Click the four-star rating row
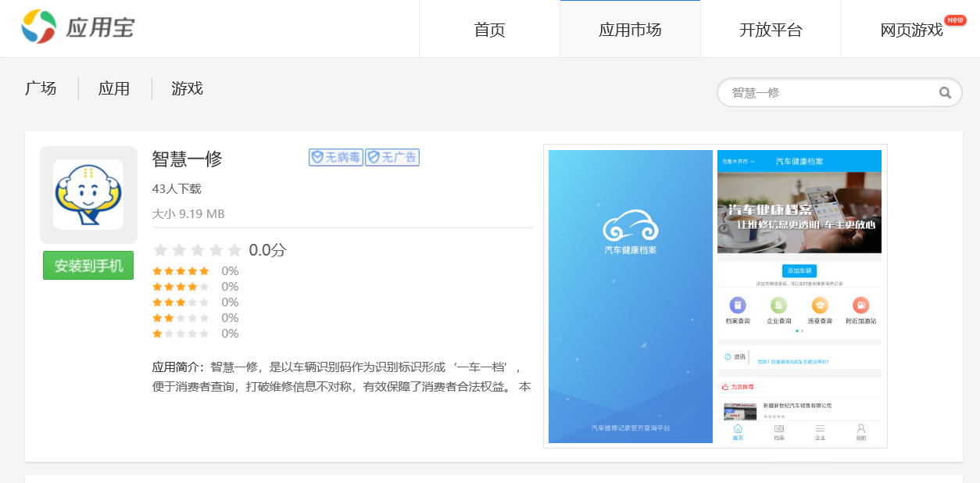 pos(195,287)
